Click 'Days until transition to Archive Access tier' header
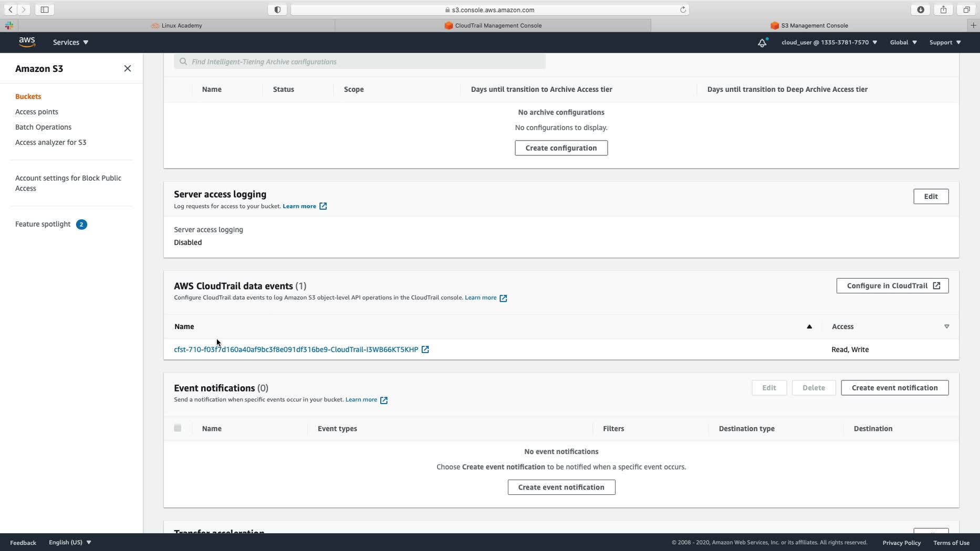The height and width of the screenshot is (551, 980). pyautogui.click(x=541, y=89)
